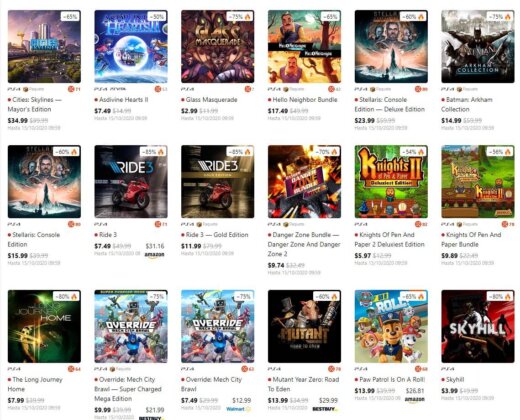Open the Asdivine Hearts II title link
Image resolution: width=520 pixels, height=420 pixels.
click(121, 100)
